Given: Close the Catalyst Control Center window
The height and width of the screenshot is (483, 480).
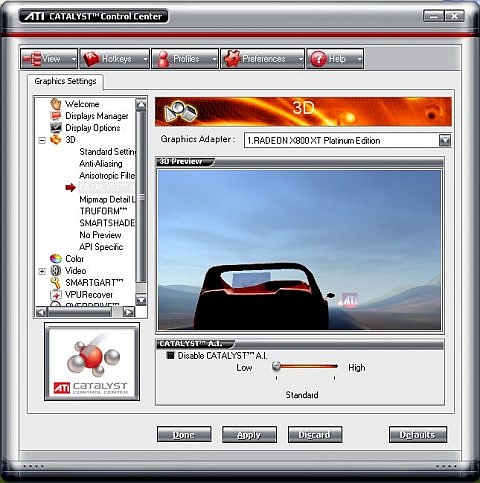Looking at the screenshot, I should [454, 16].
